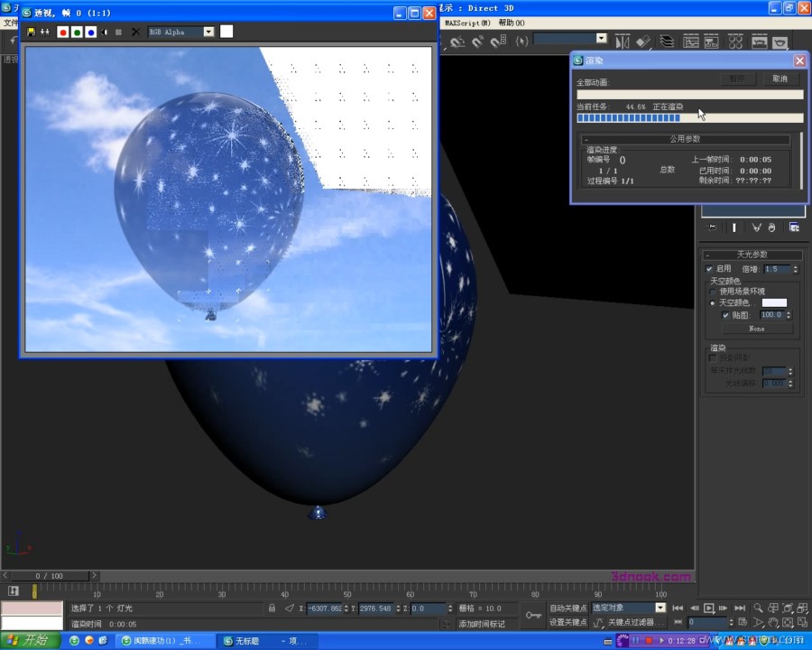Open the MAXScript menu

pos(467,23)
